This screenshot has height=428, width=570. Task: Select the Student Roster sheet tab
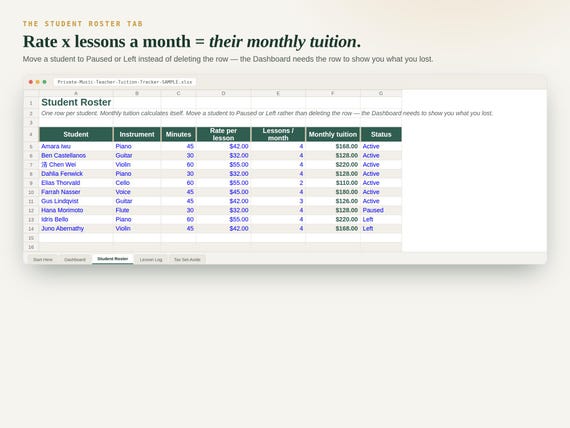113,259
